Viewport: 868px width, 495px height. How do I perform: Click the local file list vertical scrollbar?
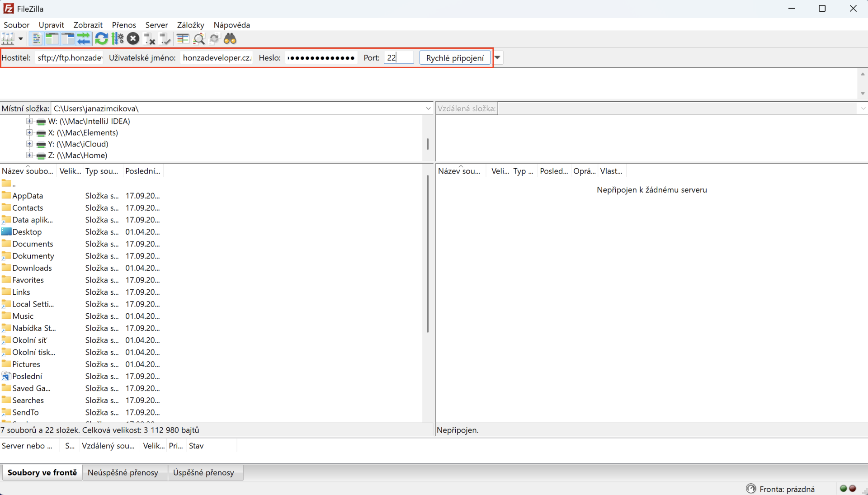(x=428, y=253)
